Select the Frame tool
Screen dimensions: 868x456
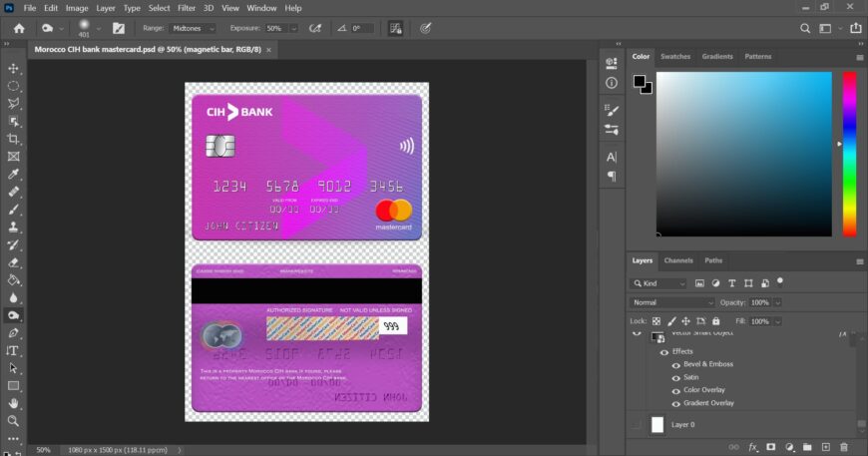tap(13, 157)
